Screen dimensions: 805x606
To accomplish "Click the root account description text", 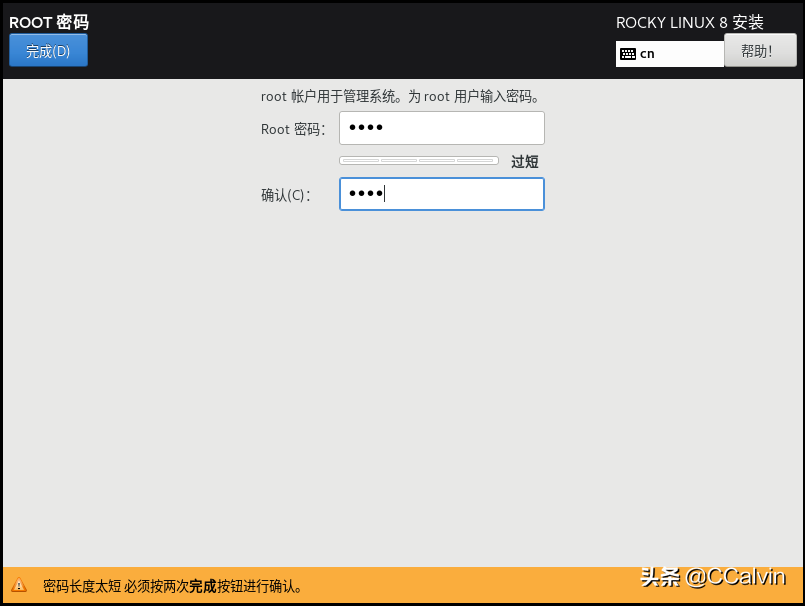I will [400, 97].
